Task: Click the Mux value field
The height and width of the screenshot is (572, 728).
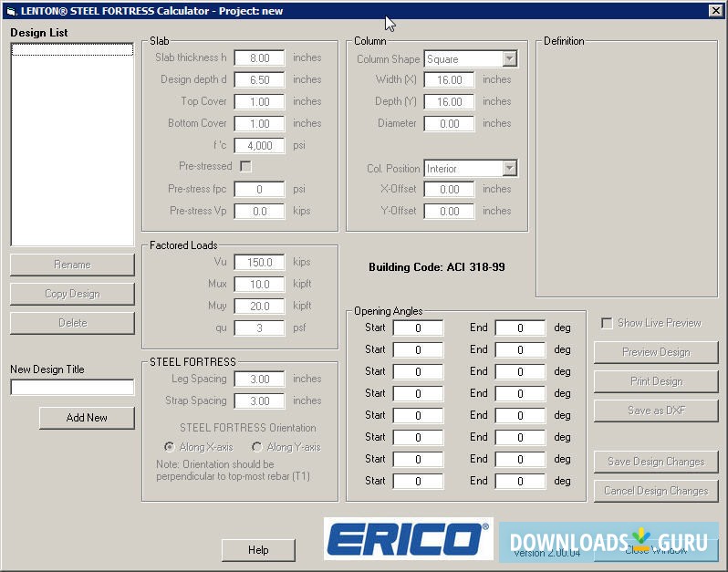Action: point(259,284)
